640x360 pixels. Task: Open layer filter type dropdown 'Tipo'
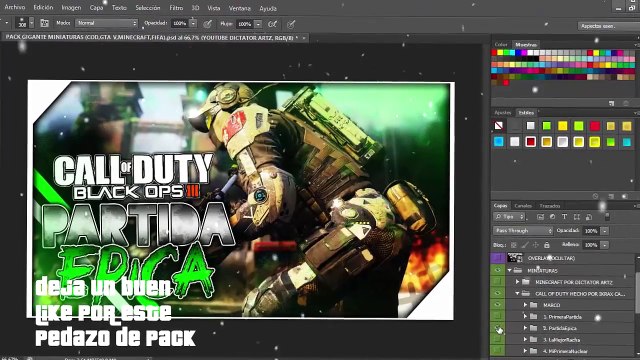pos(509,217)
